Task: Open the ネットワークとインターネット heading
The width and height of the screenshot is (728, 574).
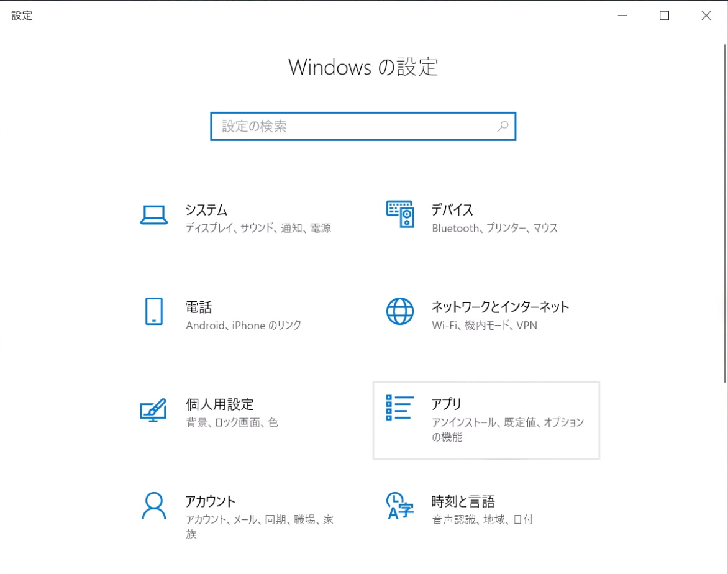Action: click(x=500, y=307)
